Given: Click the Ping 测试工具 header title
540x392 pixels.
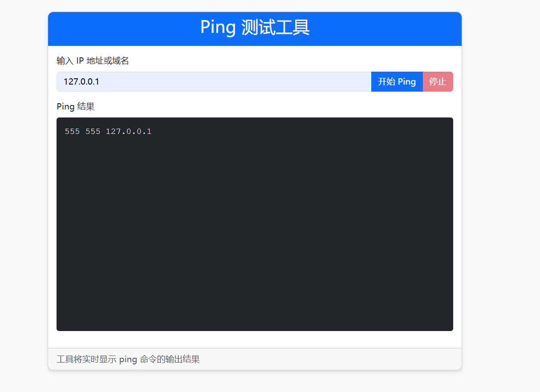Looking at the screenshot, I should 255,28.
